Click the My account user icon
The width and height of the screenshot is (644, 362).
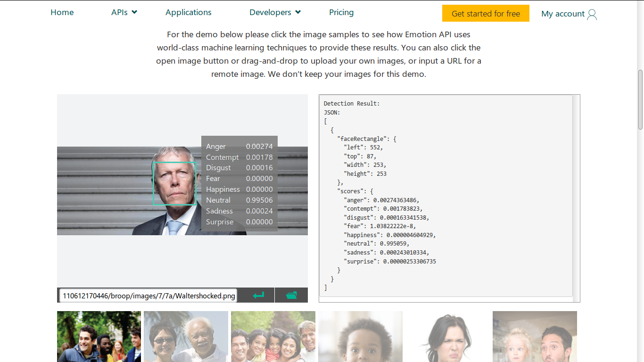pos(592,15)
